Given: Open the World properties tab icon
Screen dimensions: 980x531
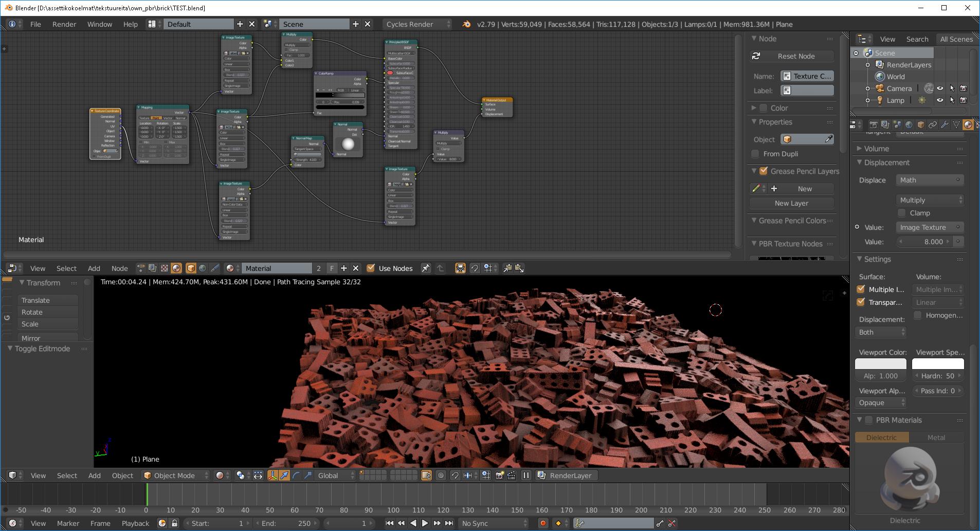Looking at the screenshot, I should pyautogui.click(x=909, y=125).
